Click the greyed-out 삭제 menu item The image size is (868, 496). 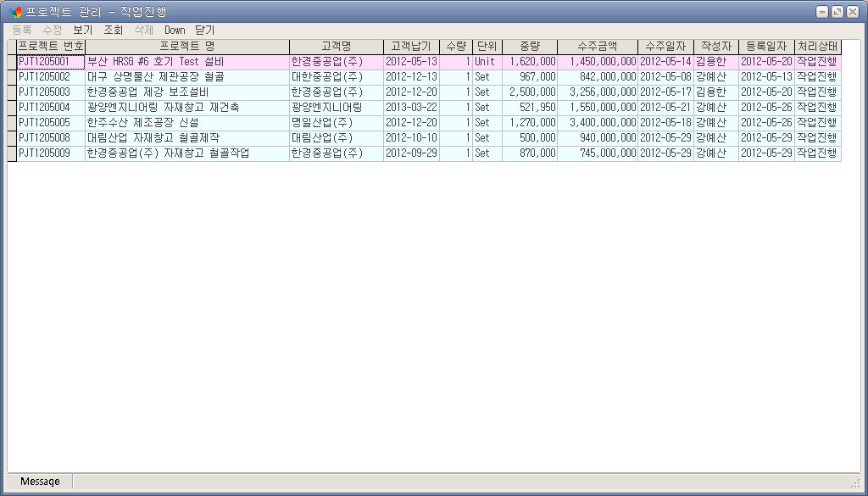pos(143,31)
